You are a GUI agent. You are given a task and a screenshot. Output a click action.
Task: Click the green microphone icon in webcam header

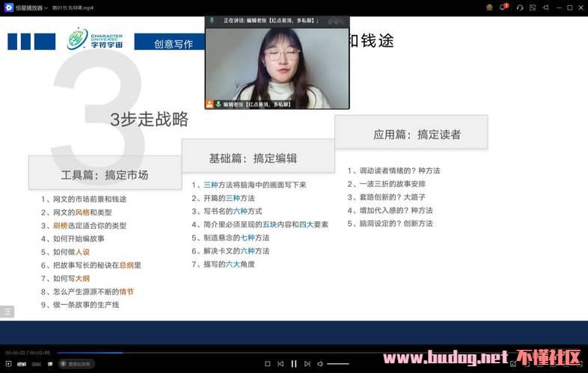[212, 20]
